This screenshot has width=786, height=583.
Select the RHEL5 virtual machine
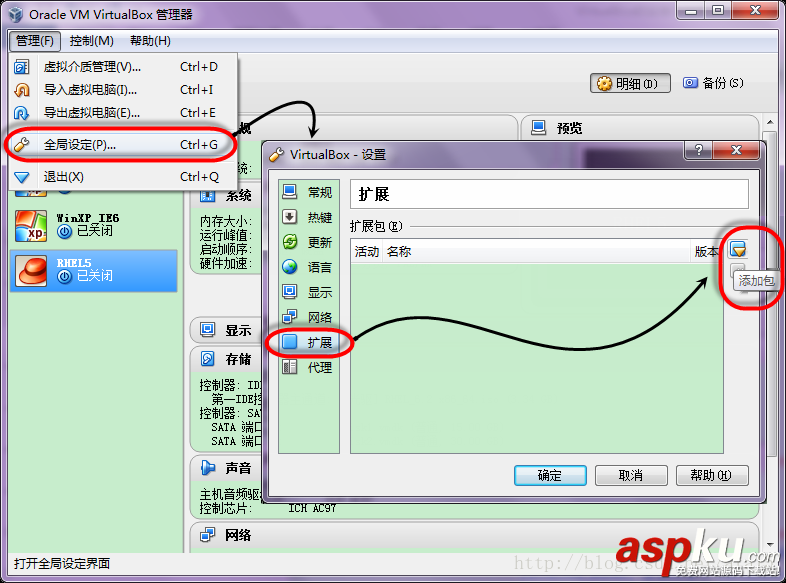click(x=94, y=271)
